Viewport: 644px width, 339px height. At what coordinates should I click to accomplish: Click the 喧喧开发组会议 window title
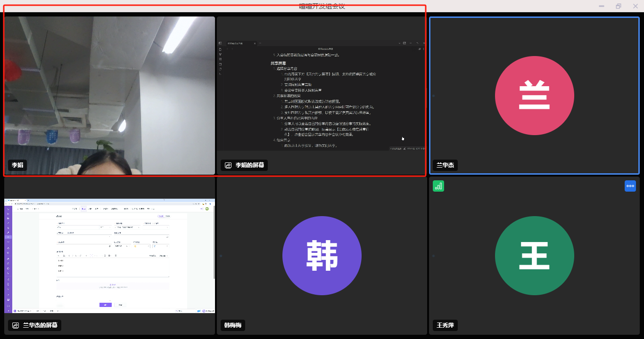(322, 6)
